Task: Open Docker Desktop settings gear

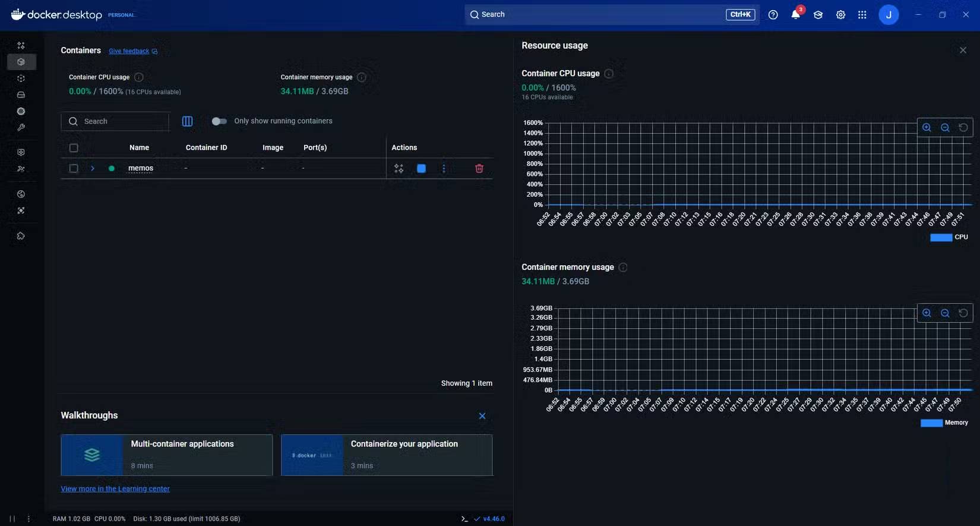Action: pyautogui.click(x=840, y=15)
